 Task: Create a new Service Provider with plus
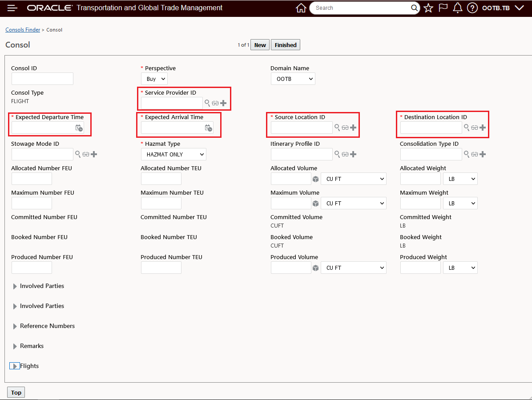coord(223,103)
